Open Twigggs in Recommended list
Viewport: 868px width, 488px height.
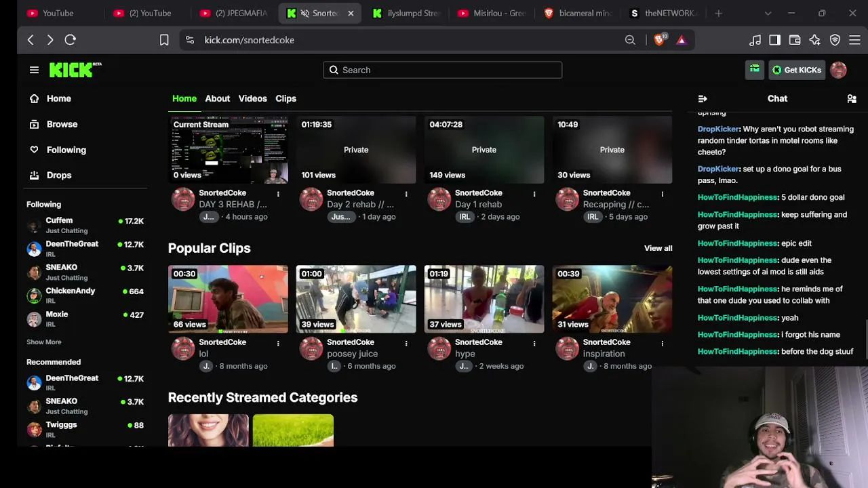85,429
